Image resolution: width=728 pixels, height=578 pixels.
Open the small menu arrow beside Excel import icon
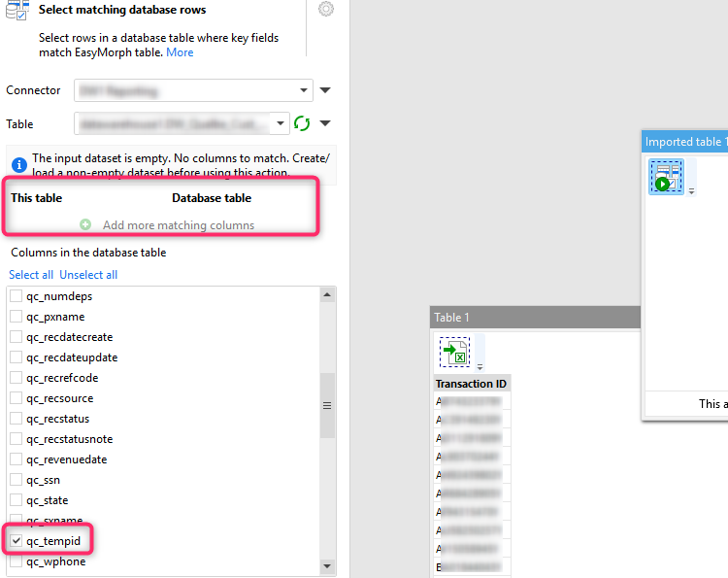[x=480, y=366]
